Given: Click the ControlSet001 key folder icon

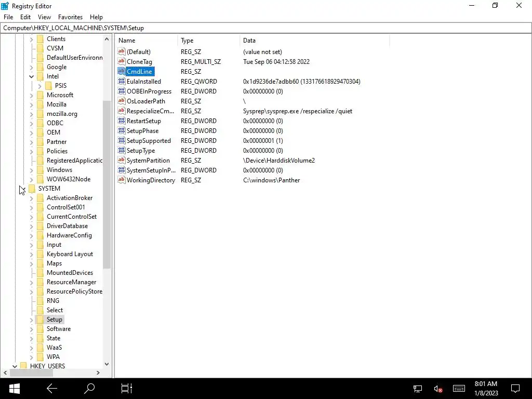Looking at the screenshot, I should (x=40, y=207).
